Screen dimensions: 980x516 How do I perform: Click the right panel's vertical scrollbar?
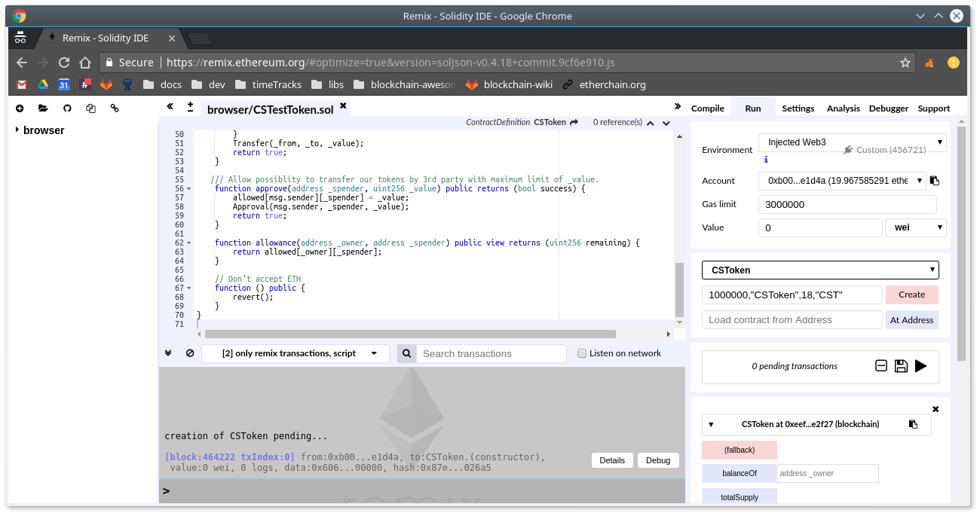tap(961, 243)
